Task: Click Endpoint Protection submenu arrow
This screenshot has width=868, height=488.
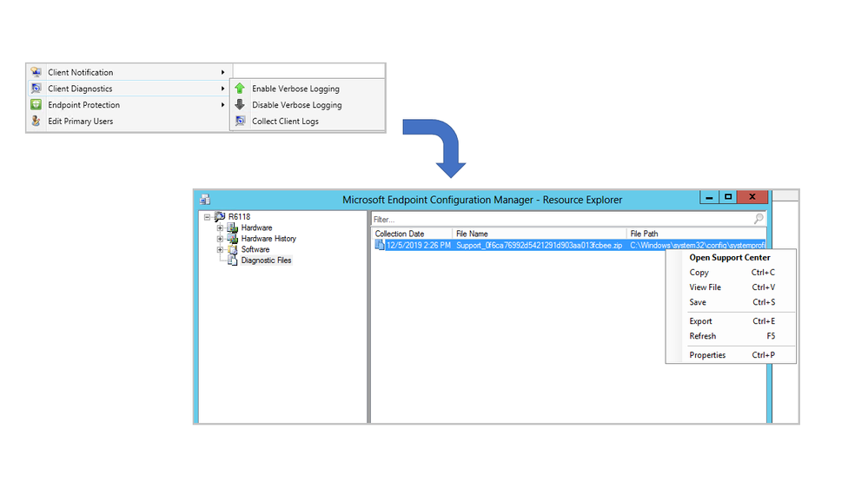Action: click(x=222, y=104)
